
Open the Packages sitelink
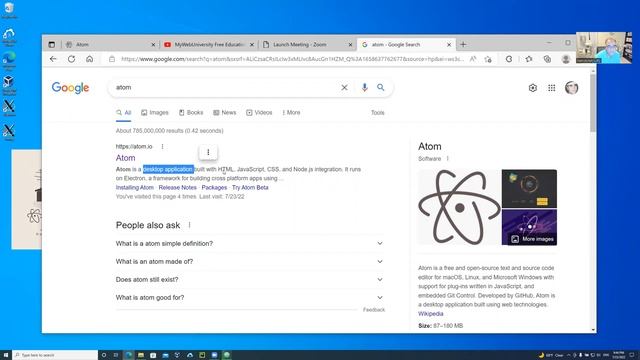pos(214,188)
